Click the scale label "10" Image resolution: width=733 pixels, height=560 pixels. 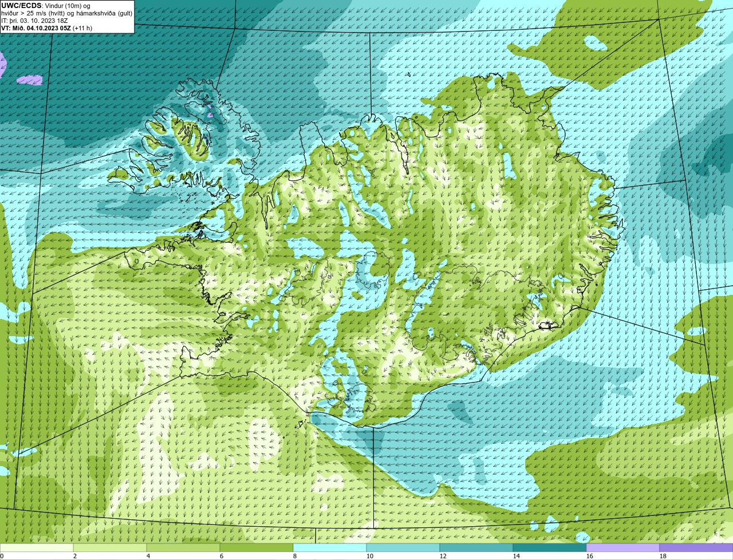[370, 556]
